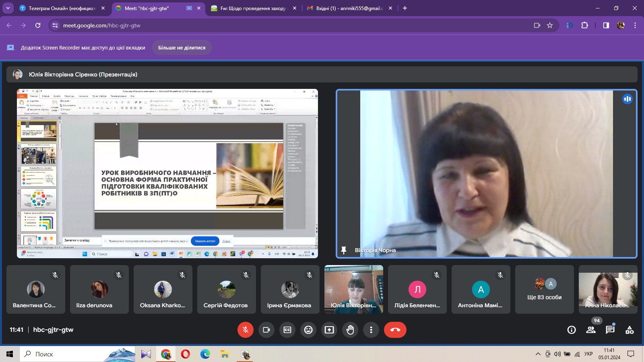Screen dimensions: 644x362
Task: Go back in browser history
Action: tap(9, 25)
